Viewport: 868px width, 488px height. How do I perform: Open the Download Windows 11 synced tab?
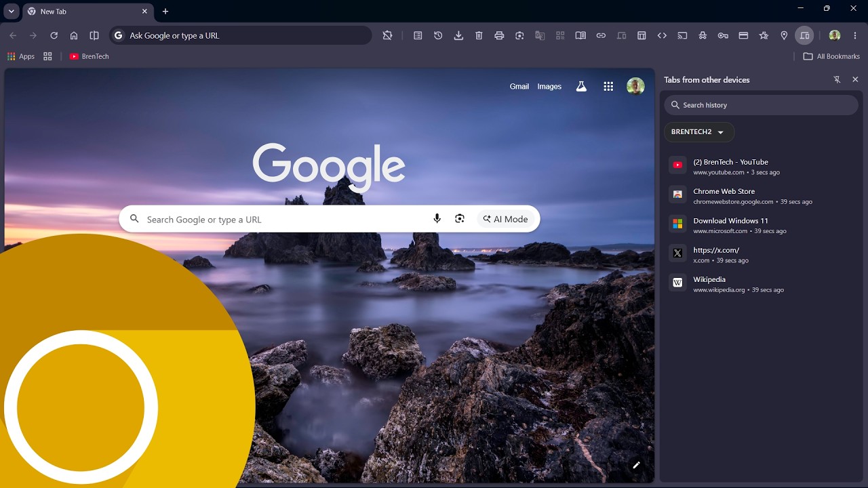762,225
